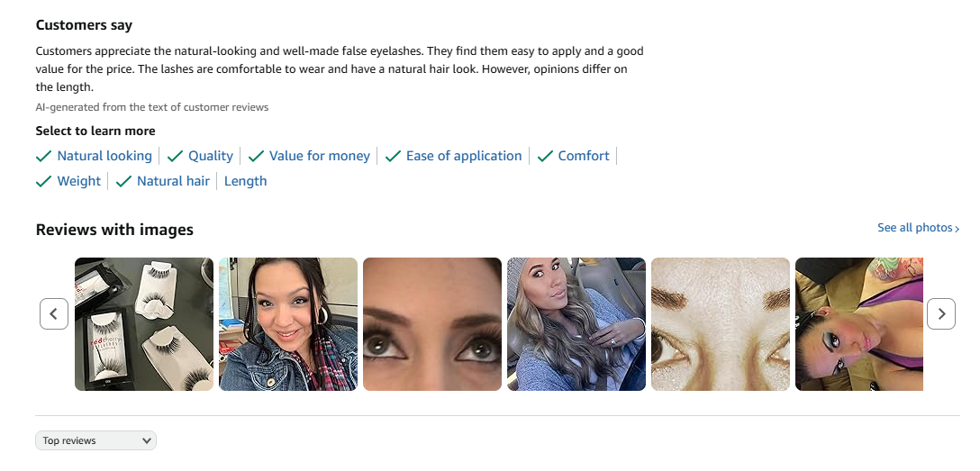Click the green checkmark beside Natural looking
Viewport: 980px width, 471px height.
coord(44,156)
